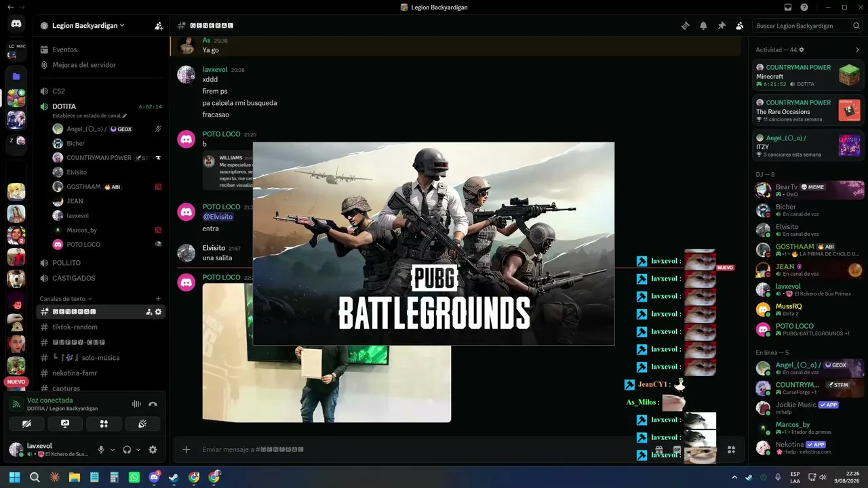The width and height of the screenshot is (868, 488).
Task: Collapse the Canales de texto category
Action: 66,298
